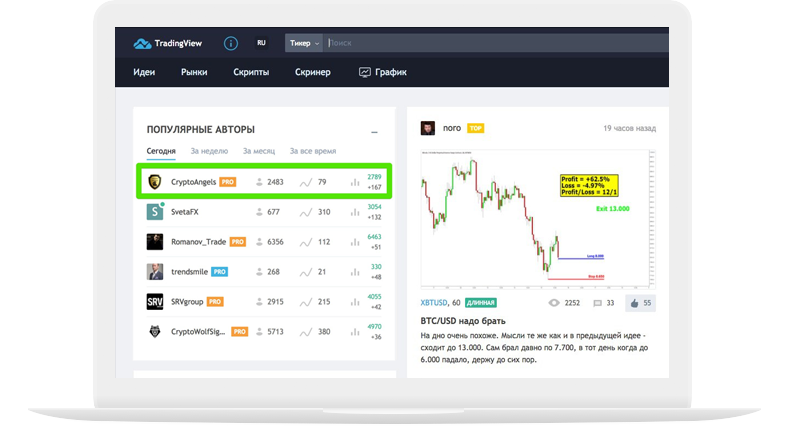Click the TOP badge beside noro
This screenshot has height=437, width=787.
(475, 128)
